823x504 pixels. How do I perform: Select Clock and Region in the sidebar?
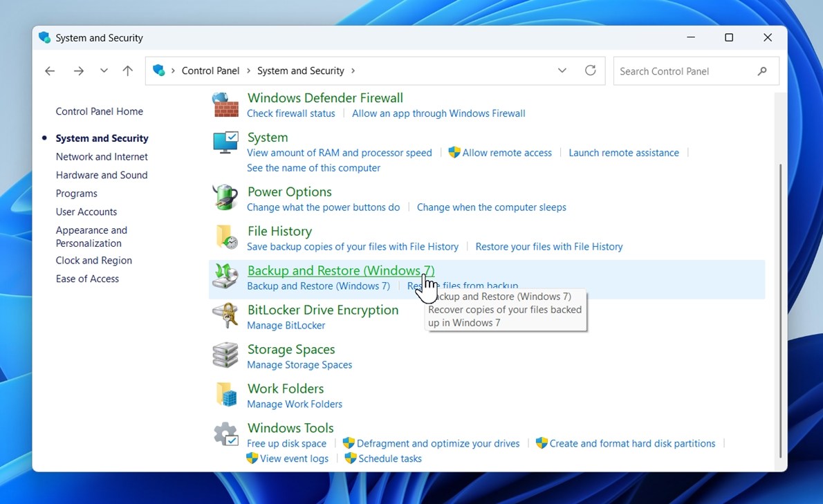(x=93, y=260)
